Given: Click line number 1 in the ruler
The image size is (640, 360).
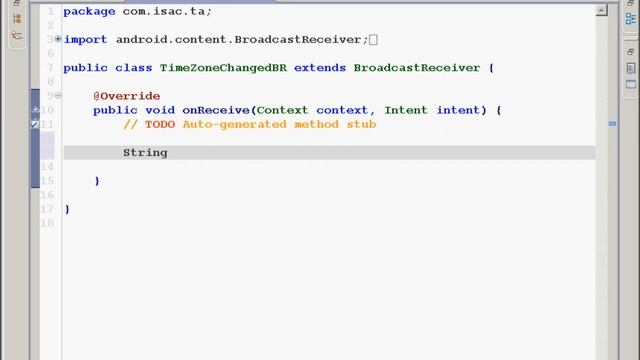Looking at the screenshot, I should point(51,11).
